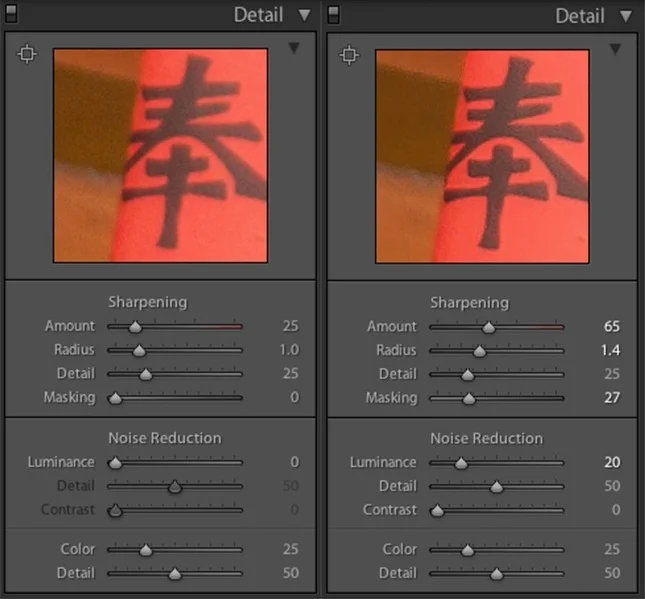Click the left panel preview thumbnail
Image resolution: width=645 pixels, height=599 pixels.
160,156
